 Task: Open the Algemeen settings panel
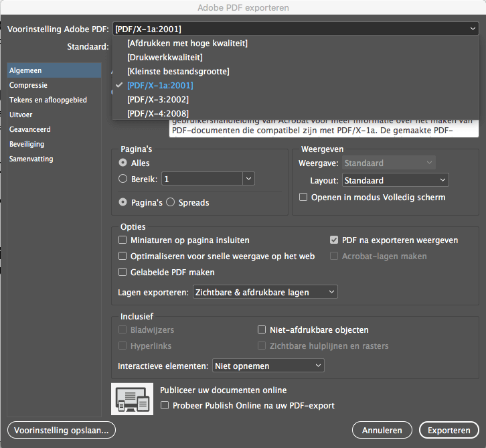pos(54,70)
